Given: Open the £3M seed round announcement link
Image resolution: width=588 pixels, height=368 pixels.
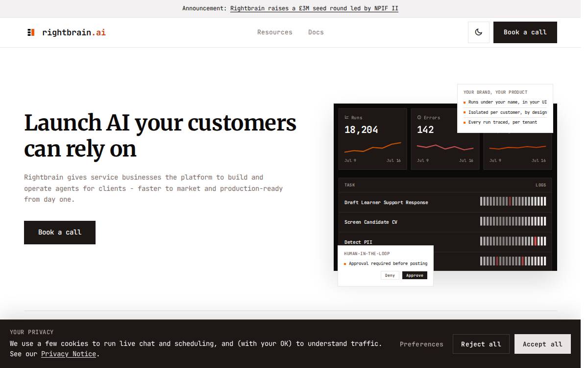Looking at the screenshot, I should (x=314, y=8).
